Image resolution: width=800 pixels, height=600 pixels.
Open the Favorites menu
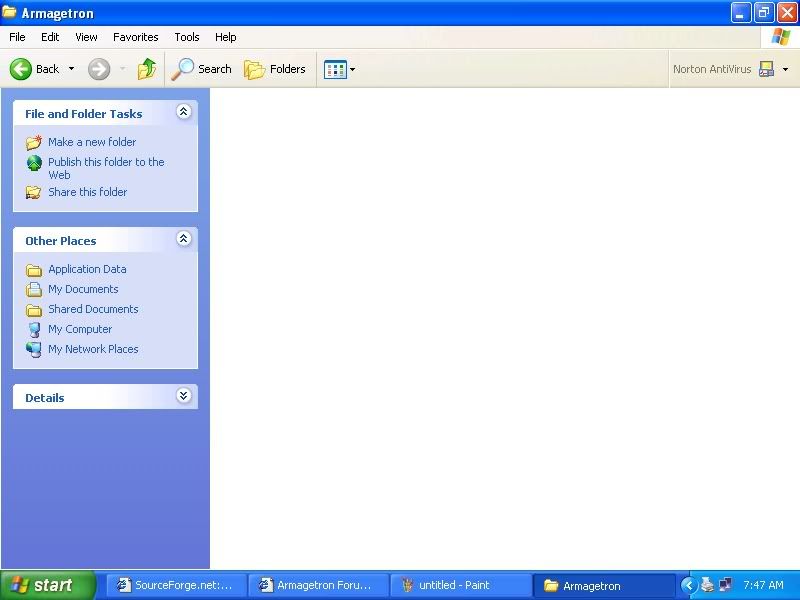[x=135, y=37]
